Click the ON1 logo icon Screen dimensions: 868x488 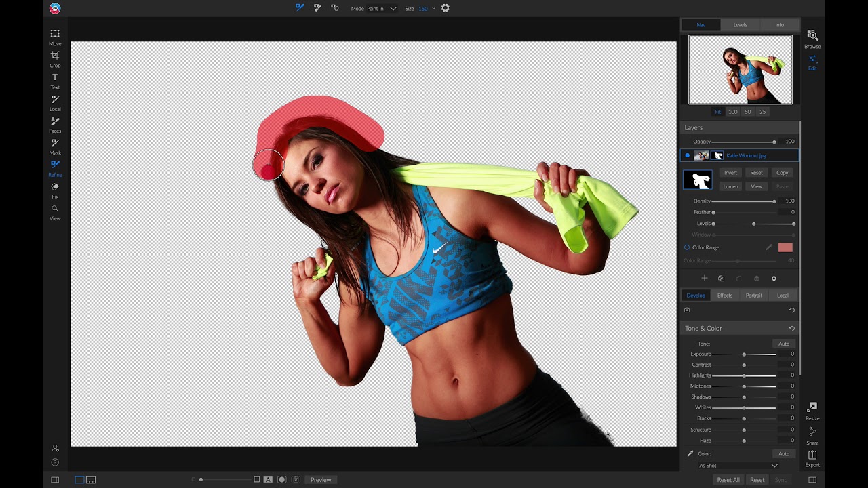55,8
